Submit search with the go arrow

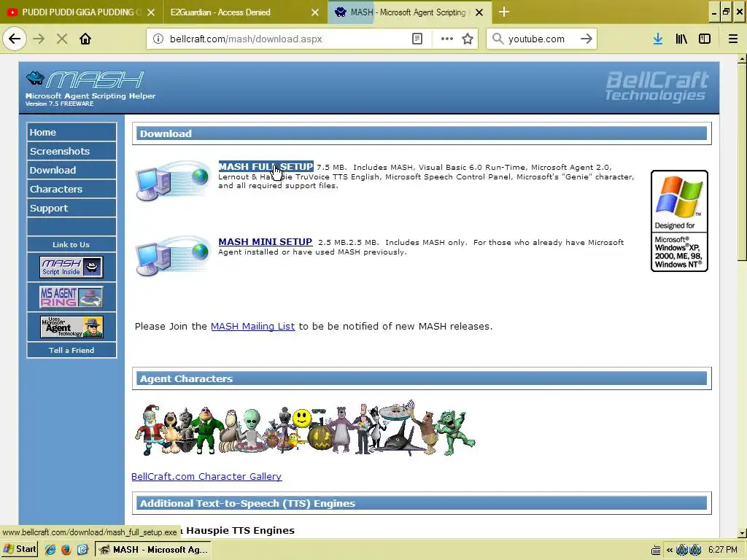587,39
